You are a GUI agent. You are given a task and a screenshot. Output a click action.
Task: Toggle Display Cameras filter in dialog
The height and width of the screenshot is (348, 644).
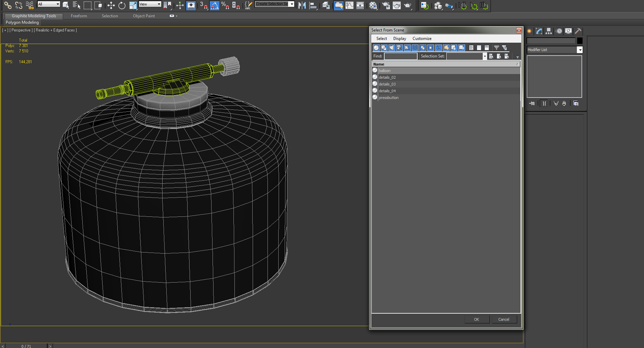(399, 47)
